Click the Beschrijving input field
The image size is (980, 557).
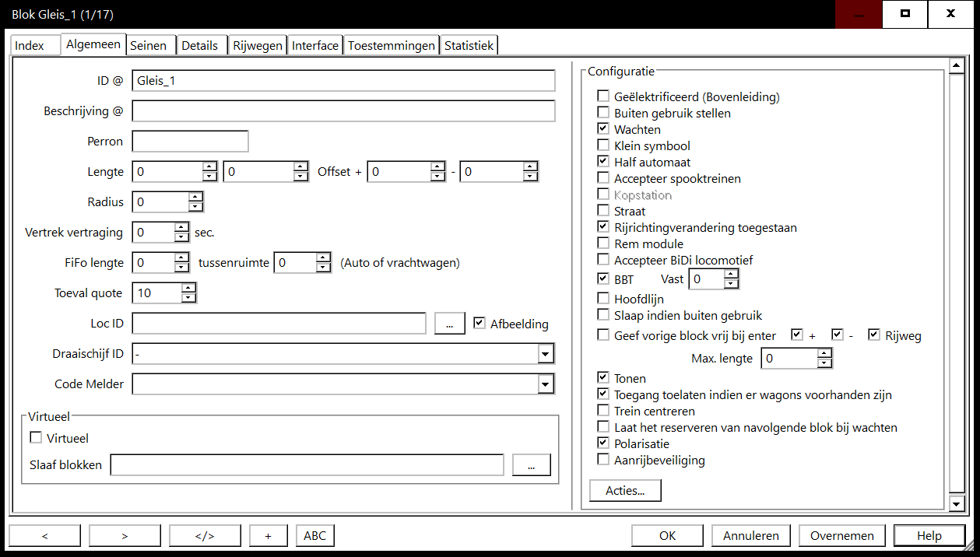pyautogui.click(x=343, y=111)
